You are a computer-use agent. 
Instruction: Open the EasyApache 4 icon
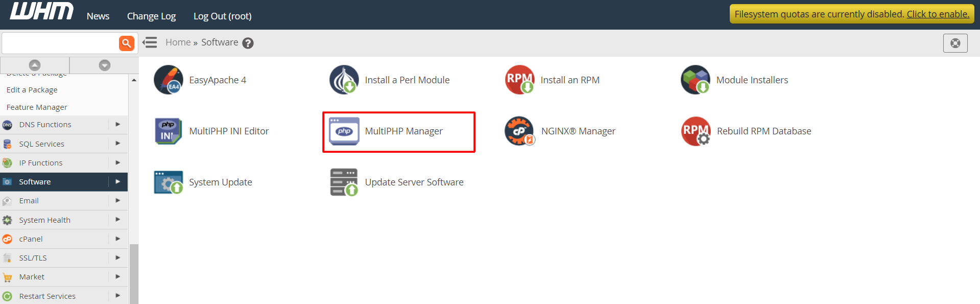click(169, 80)
